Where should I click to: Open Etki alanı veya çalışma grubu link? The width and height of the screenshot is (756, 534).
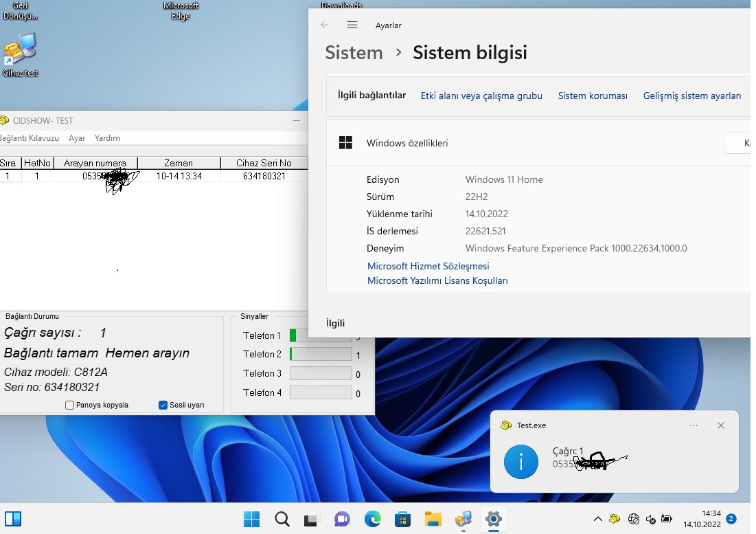tap(481, 96)
